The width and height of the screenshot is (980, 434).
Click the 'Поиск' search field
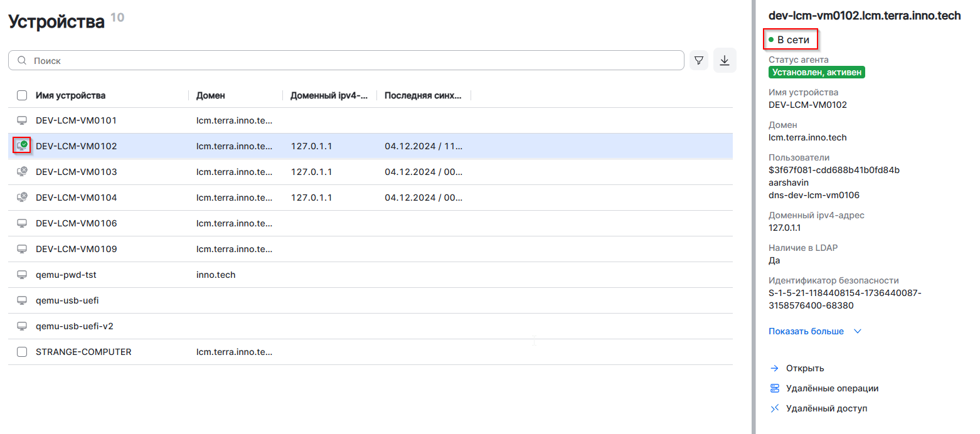pyautogui.click(x=345, y=61)
